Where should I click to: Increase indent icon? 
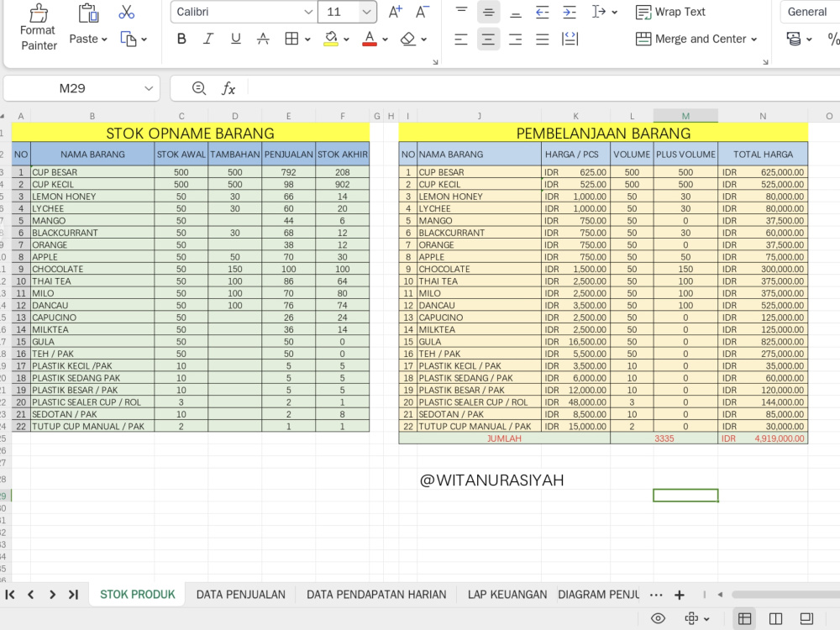tap(570, 12)
